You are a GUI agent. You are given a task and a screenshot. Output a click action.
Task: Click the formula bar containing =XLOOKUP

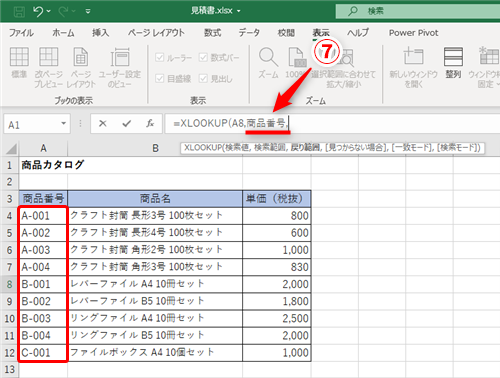332,124
